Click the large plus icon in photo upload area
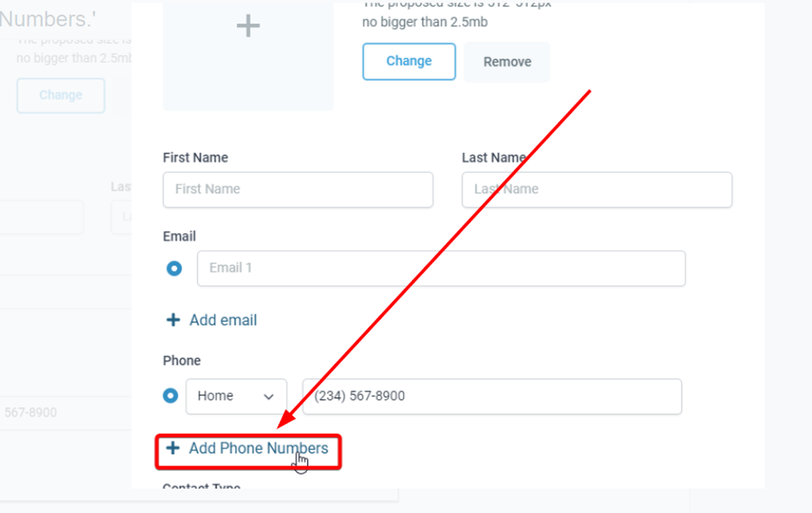The image size is (812, 513). pyautogui.click(x=248, y=25)
